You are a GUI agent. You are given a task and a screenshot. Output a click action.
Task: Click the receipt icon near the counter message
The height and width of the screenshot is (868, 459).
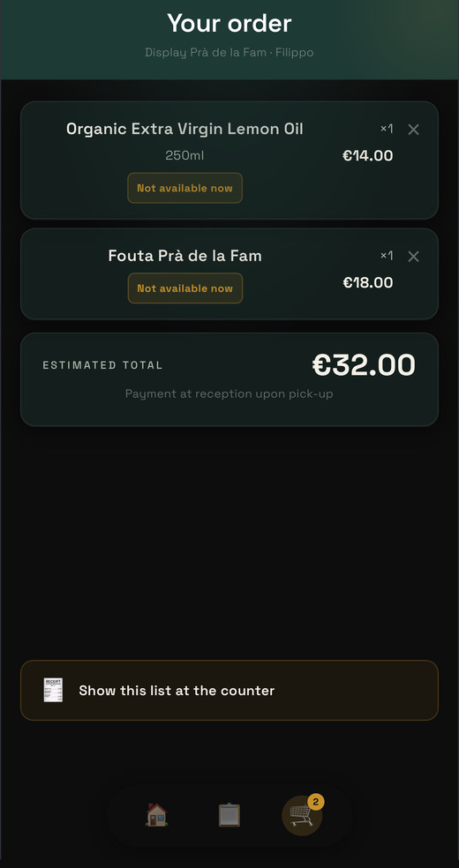[53, 691]
